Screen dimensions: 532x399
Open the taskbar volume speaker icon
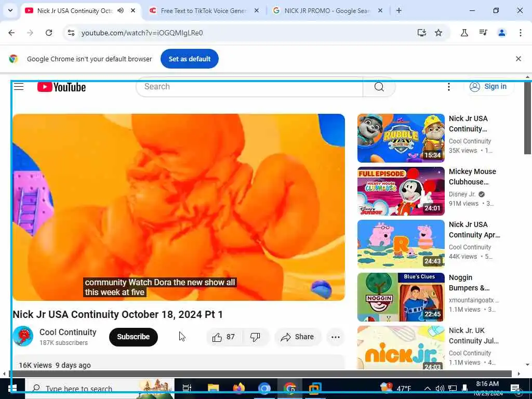(440, 389)
